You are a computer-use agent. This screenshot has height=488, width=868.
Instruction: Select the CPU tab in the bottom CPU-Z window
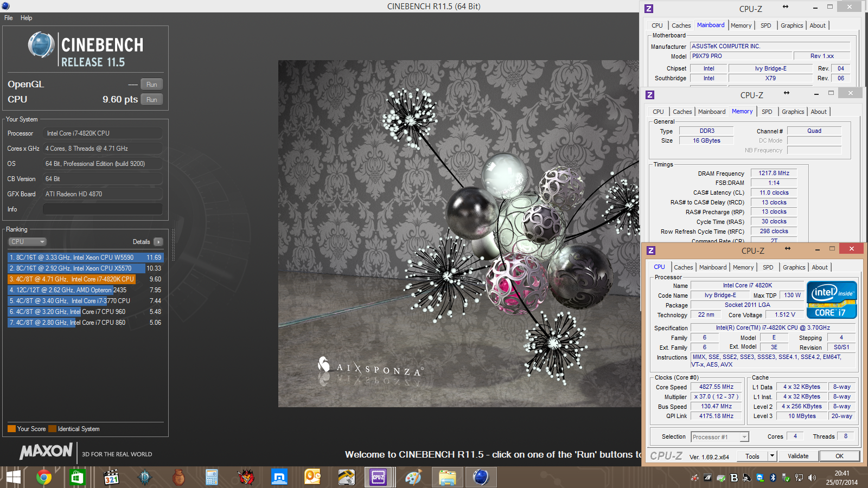[x=659, y=267]
